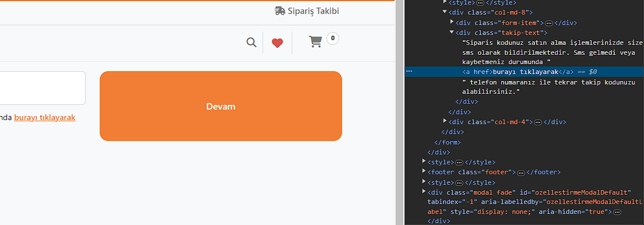The width and height of the screenshot is (644, 225).
Task: Click the ellipsis badge in the col-md-4 row
Action: point(537,122)
